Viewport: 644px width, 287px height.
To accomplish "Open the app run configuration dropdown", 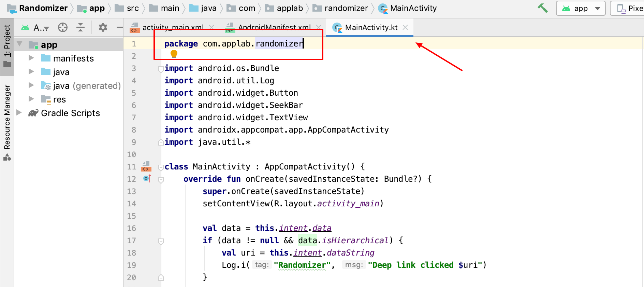I will [581, 8].
